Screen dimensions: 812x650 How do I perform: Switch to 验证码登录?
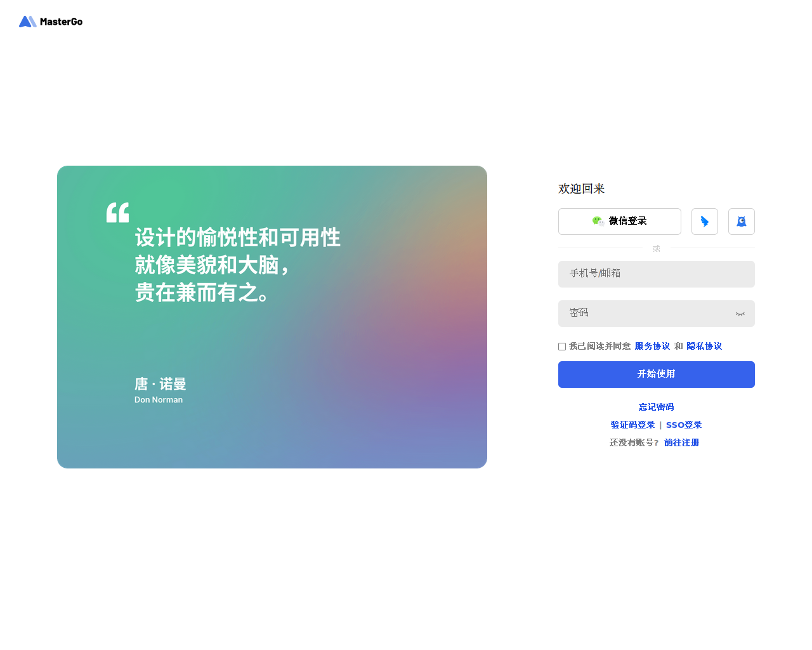pyautogui.click(x=632, y=425)
